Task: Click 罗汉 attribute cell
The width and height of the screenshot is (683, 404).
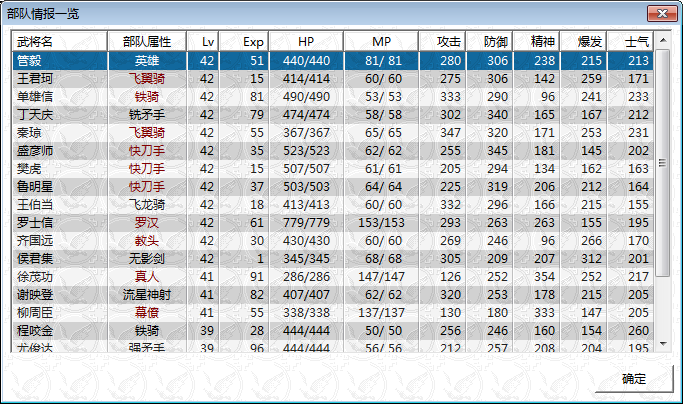Action: tap(147, 223)
